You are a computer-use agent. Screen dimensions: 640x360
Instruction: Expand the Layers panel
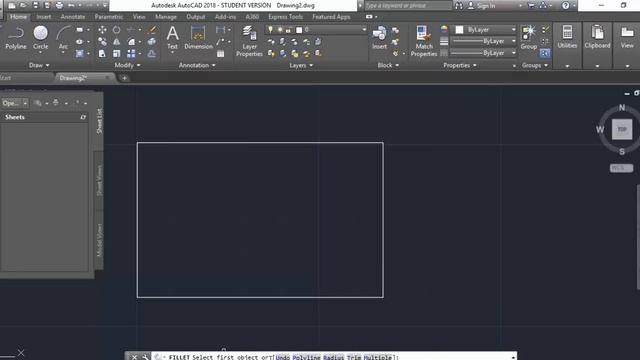click(301, 65)
